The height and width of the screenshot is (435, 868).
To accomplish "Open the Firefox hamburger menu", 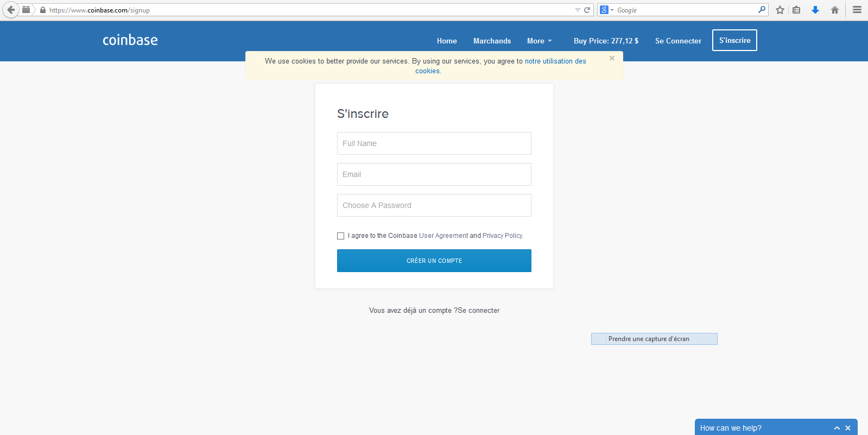I will pyautogui.click(x=857, y=10).
